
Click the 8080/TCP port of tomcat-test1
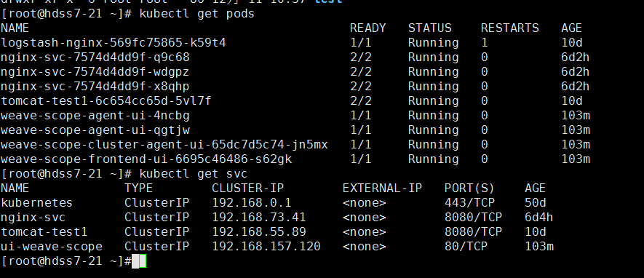(x=473, y=232)
